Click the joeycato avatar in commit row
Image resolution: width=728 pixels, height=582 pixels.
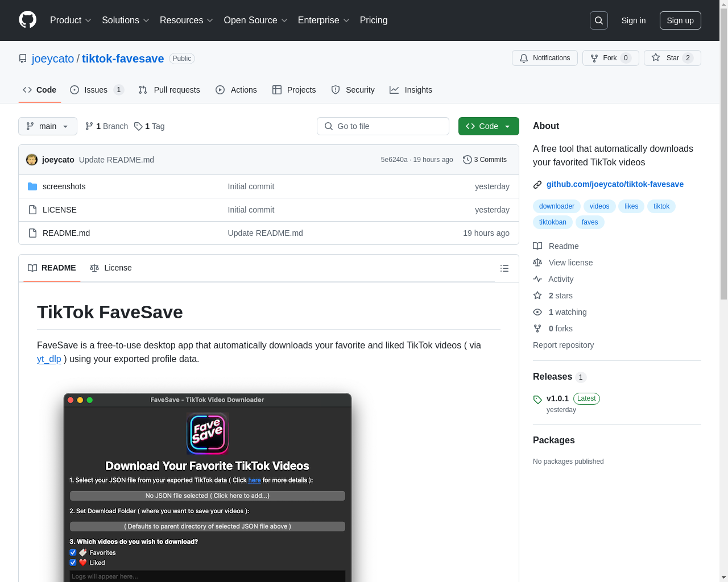point(32,160)
